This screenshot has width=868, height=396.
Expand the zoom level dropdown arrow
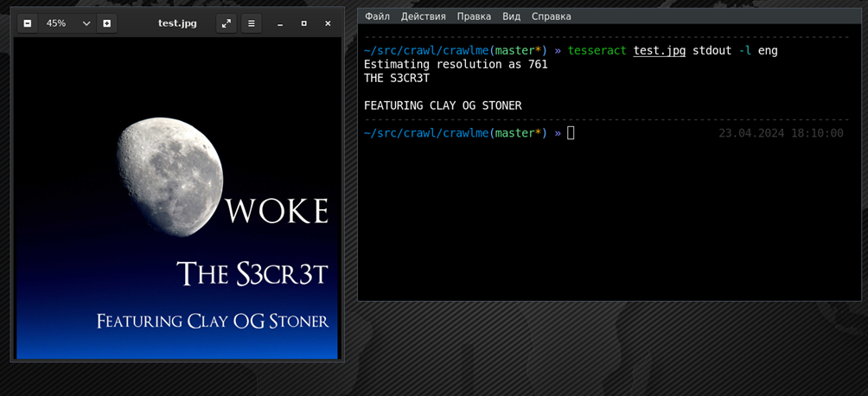pyautogui.click(x=86, y=23)
